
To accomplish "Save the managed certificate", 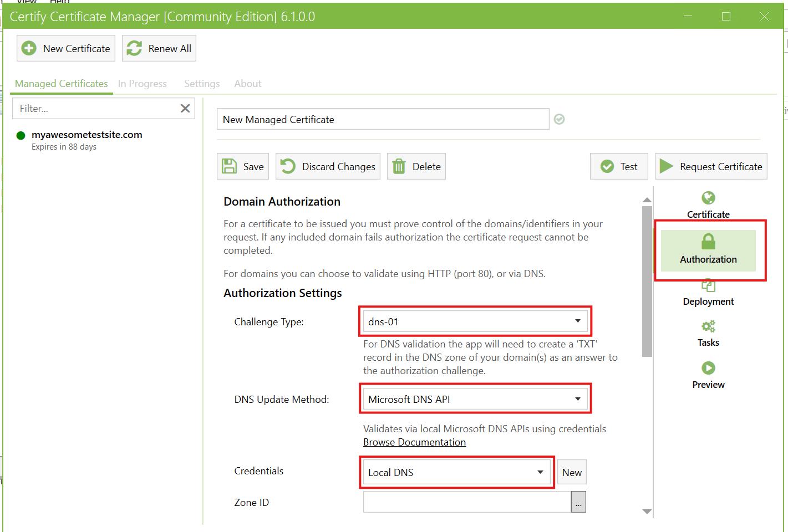I will click(x=243, y=166).
